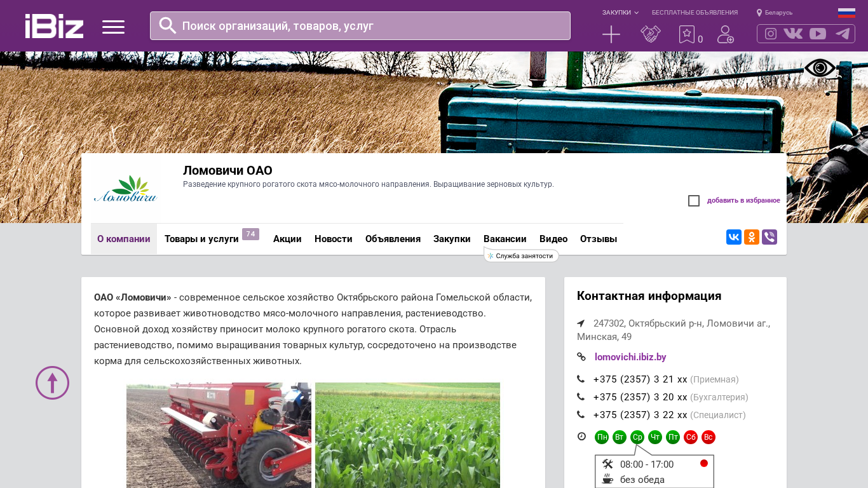Switch to the Объявления tab

tap(393, 239)
